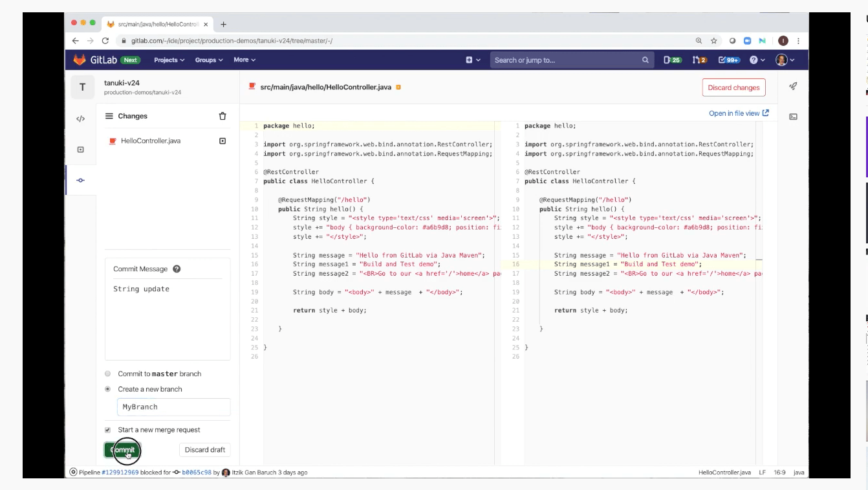Expand the Groups dropdown menu
Screen dimensions: 868x490
tap(209, 60)
